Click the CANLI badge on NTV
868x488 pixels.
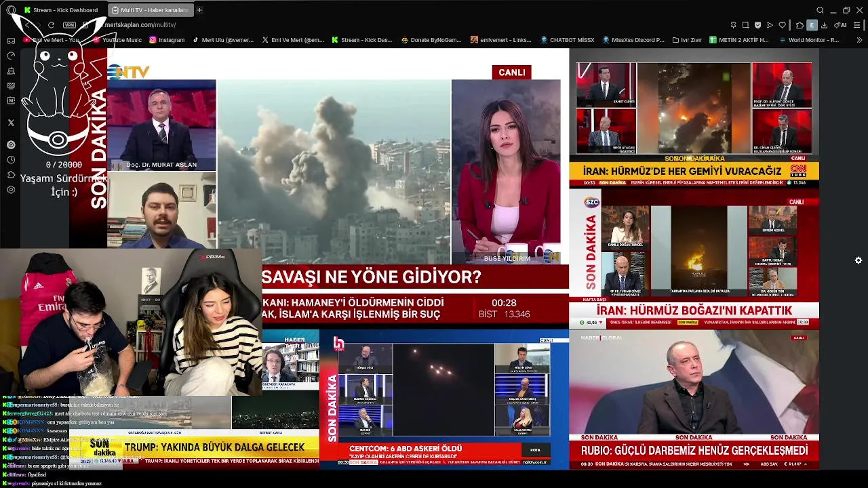pyautogui.click(x=512, y=73)
